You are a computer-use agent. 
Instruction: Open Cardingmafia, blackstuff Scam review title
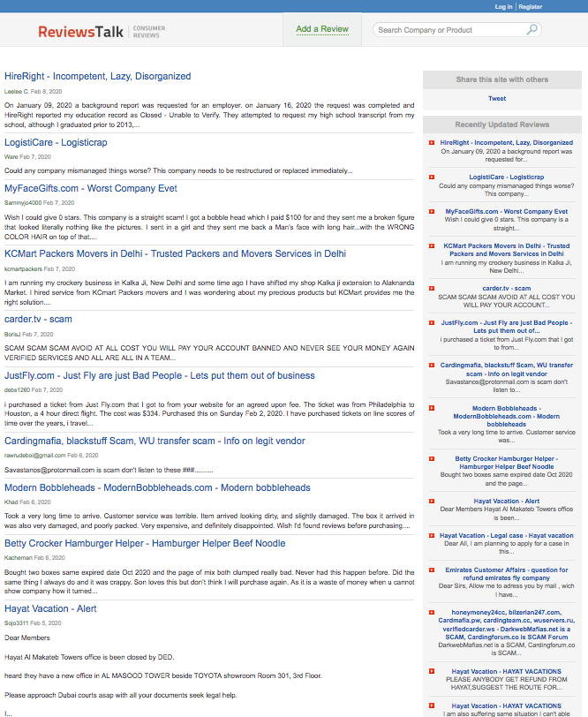tap(155, 441)
